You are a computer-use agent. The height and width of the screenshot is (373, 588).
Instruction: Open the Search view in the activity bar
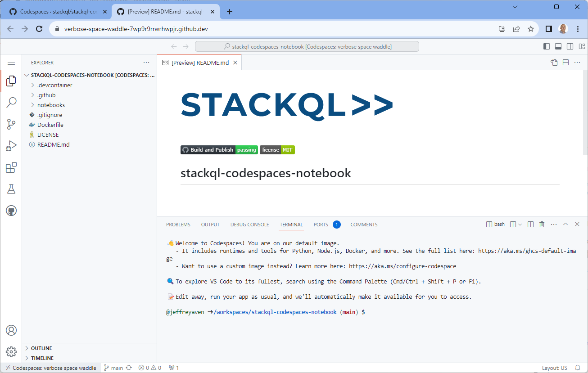11,103
